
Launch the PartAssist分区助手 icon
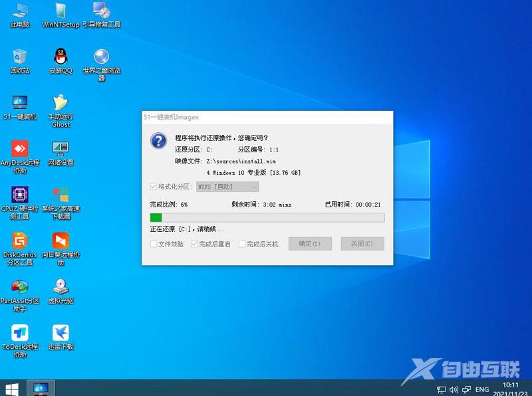tap(20, 295)
